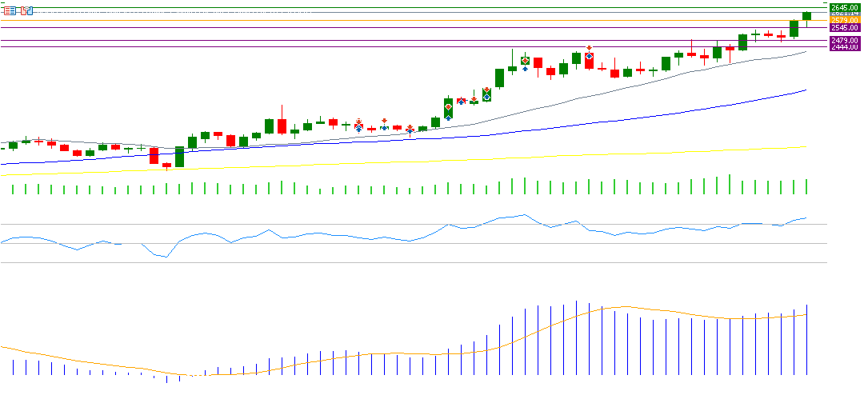Click the purple 2545.00 price label
The image size is (868, 407).
pos(845,28)
